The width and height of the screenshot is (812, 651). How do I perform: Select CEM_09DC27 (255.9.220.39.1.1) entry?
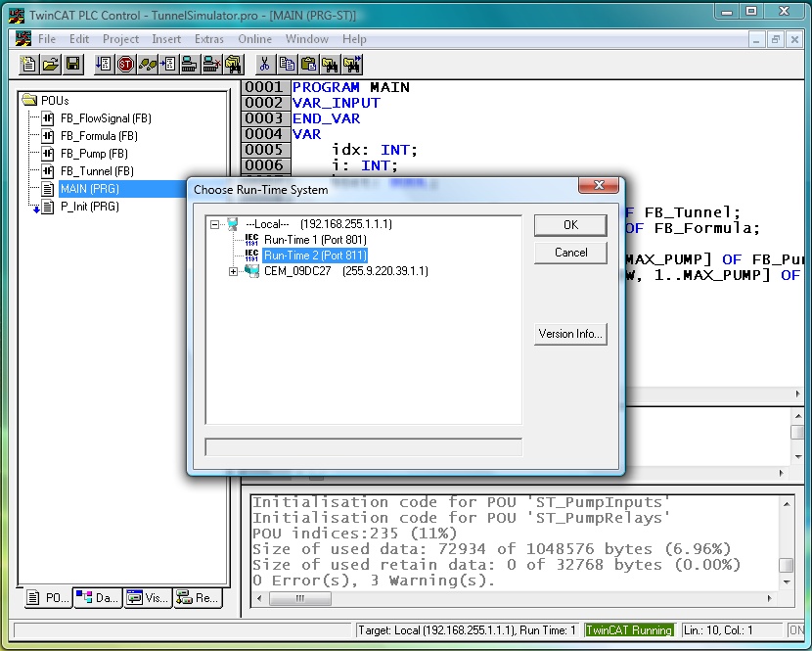[x=346, y=271]
